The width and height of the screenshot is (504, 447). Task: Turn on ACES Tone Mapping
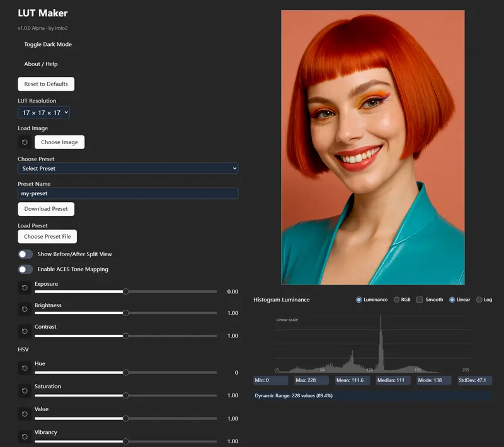pyautogui.click(x=25, y=269)
